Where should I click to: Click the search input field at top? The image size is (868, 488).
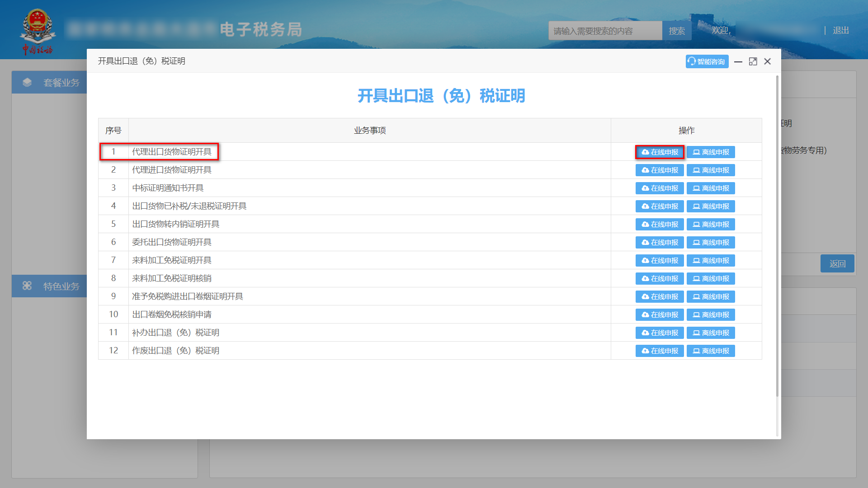[x=605, y=30]
